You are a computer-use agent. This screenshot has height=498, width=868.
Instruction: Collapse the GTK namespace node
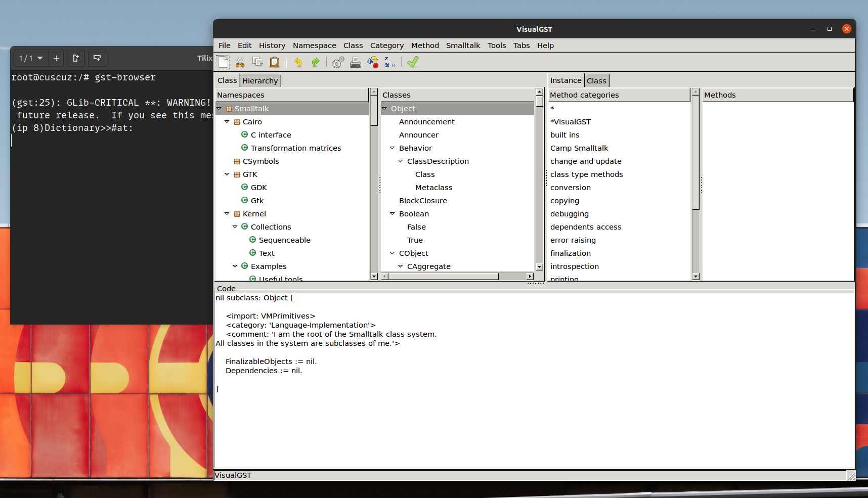click(227, 174)
